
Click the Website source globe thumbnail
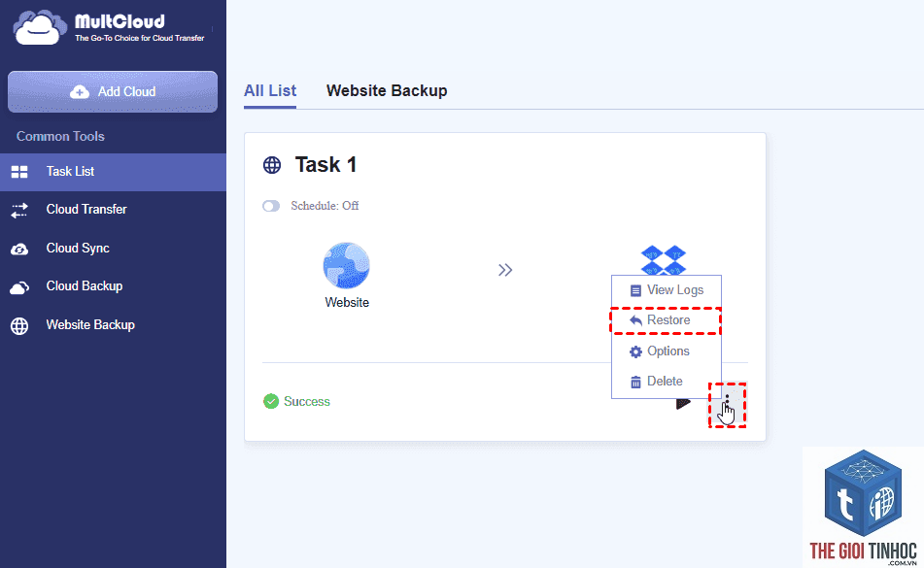coord(347,265)
